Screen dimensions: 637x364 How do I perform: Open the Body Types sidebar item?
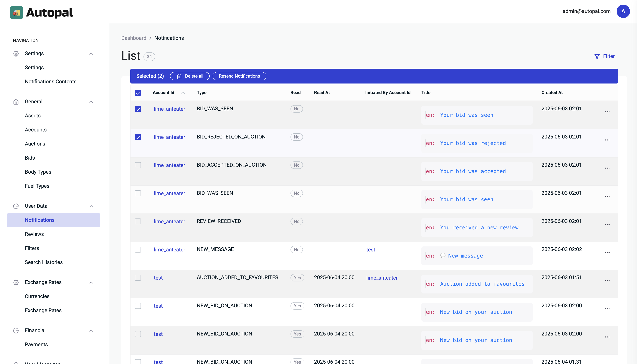pos(38,172)
